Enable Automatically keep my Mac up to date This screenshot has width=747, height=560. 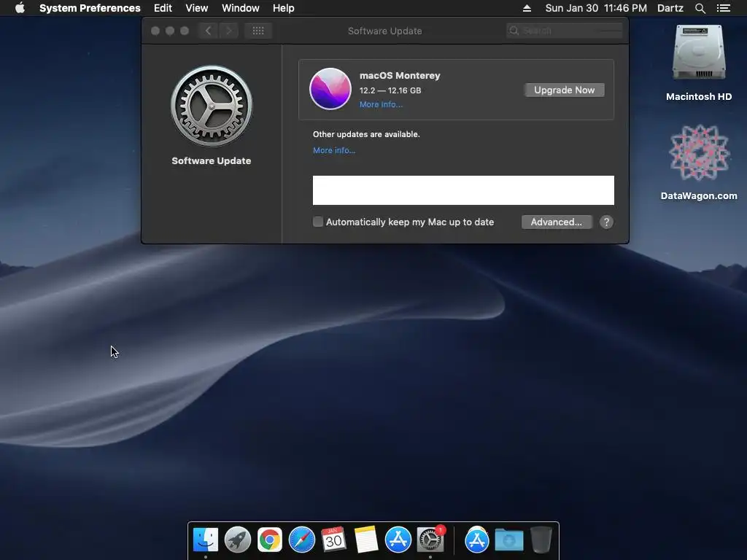coord(318,222)
